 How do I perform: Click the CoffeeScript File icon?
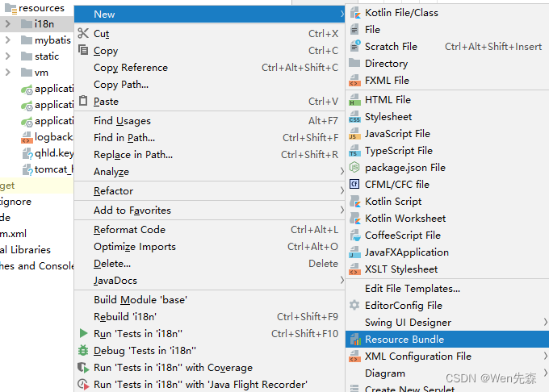(x=354, y=236)
